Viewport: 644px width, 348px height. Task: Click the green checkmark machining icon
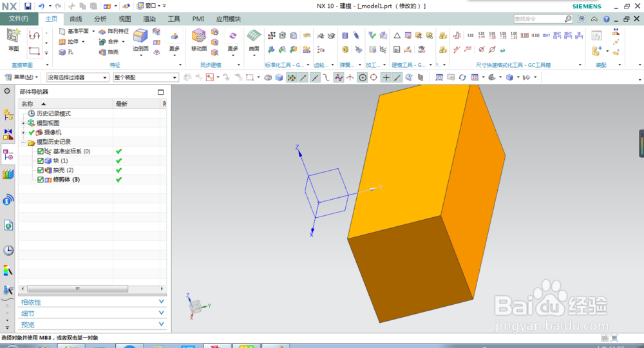click(372, 35)
